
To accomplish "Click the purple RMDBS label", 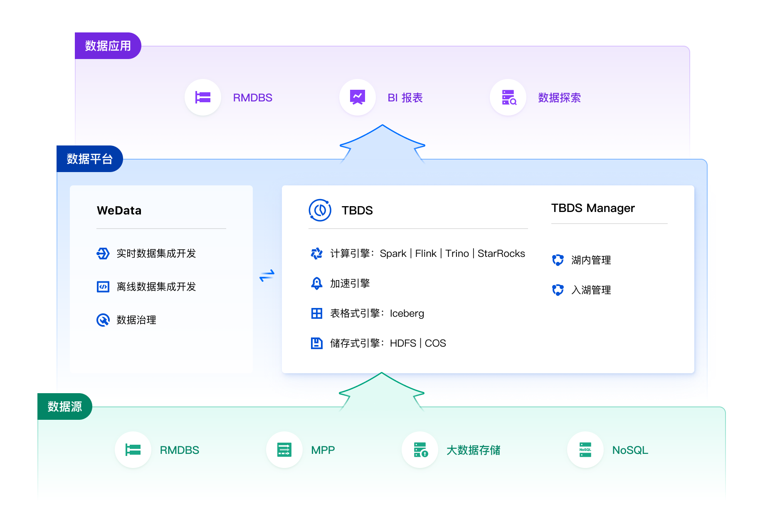I will tap(253, 98).
